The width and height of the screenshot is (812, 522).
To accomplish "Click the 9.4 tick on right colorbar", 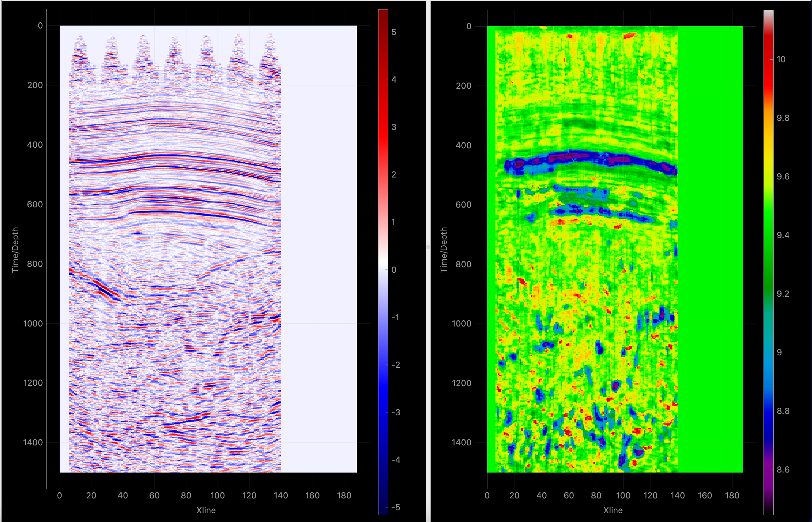I will [783, 235].
